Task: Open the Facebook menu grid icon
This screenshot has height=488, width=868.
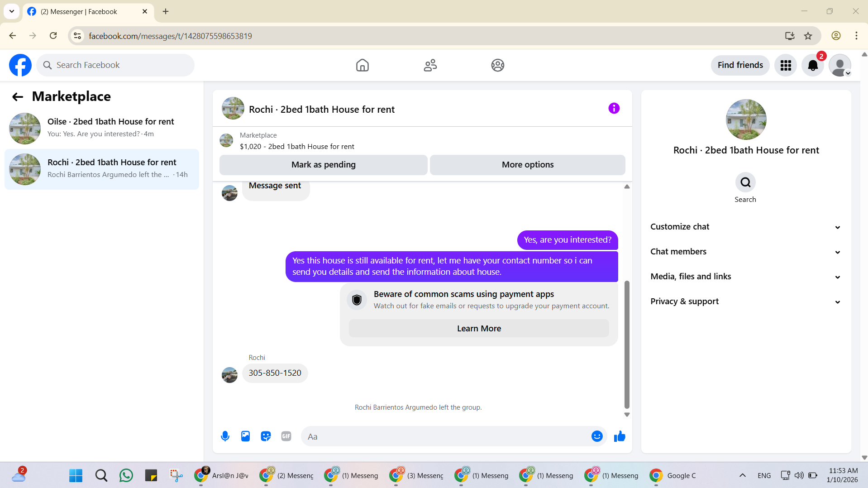Action: (786, 65)
